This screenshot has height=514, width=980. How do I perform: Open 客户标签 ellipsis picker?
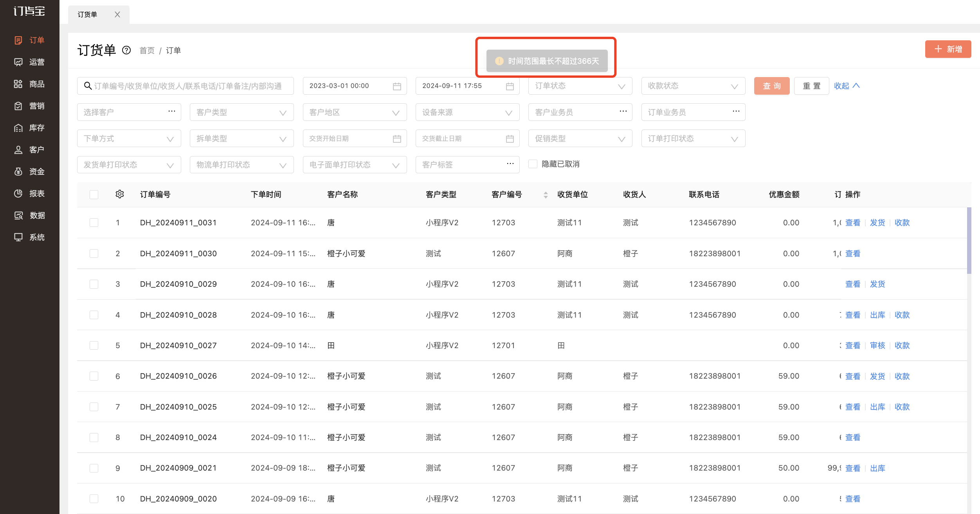tap(510, 164)
